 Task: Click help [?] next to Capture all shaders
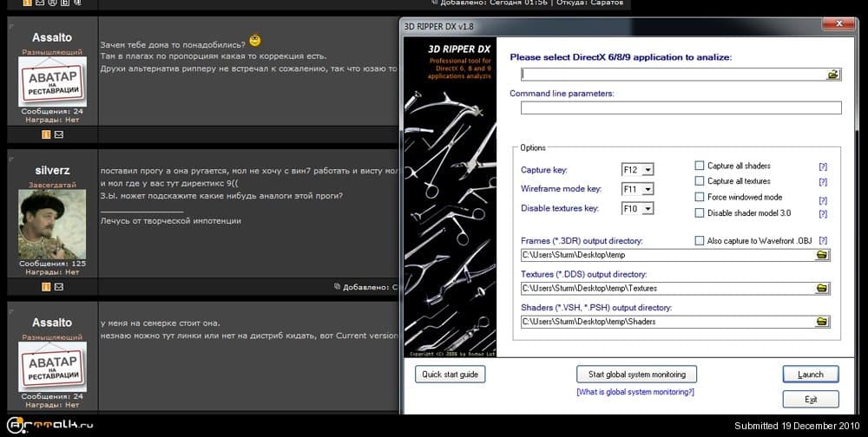[823, 166]
